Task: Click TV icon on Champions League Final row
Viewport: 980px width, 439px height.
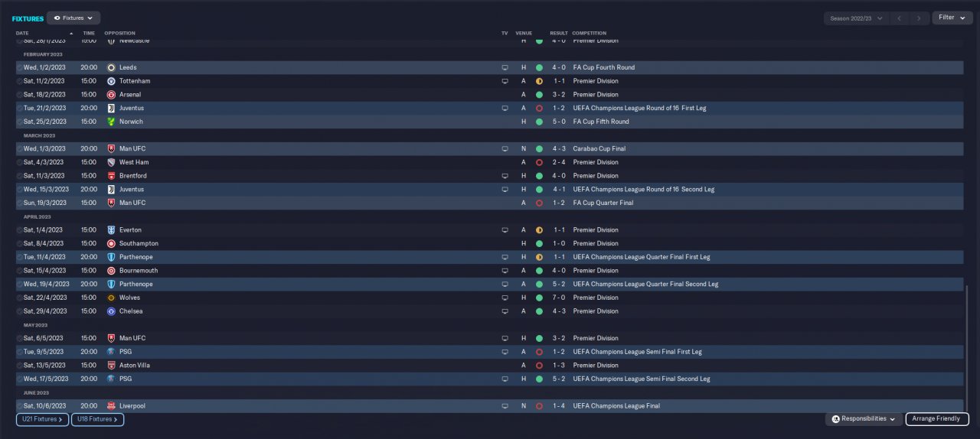Action: coord(505,406)
